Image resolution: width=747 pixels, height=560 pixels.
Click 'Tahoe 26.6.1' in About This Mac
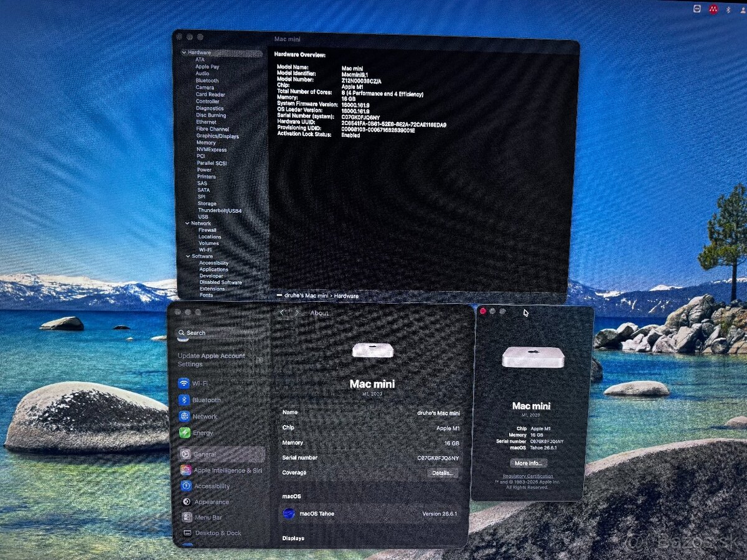(x=543, y=447)
